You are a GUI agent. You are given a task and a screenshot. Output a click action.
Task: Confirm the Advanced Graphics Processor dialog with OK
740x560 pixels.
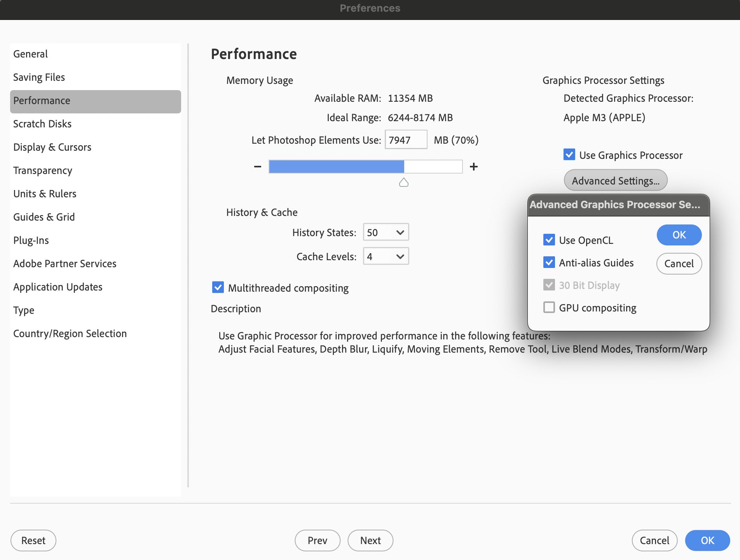tap(679, 235)
